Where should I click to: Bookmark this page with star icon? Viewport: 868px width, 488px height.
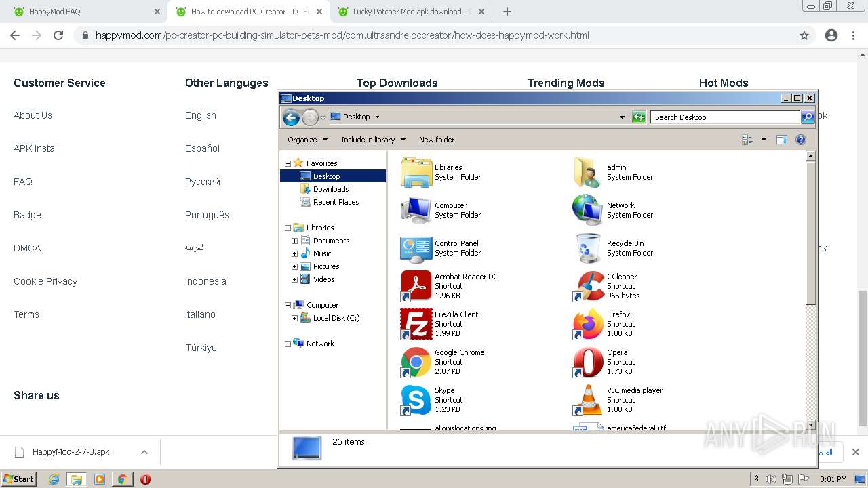coord(804,35)
